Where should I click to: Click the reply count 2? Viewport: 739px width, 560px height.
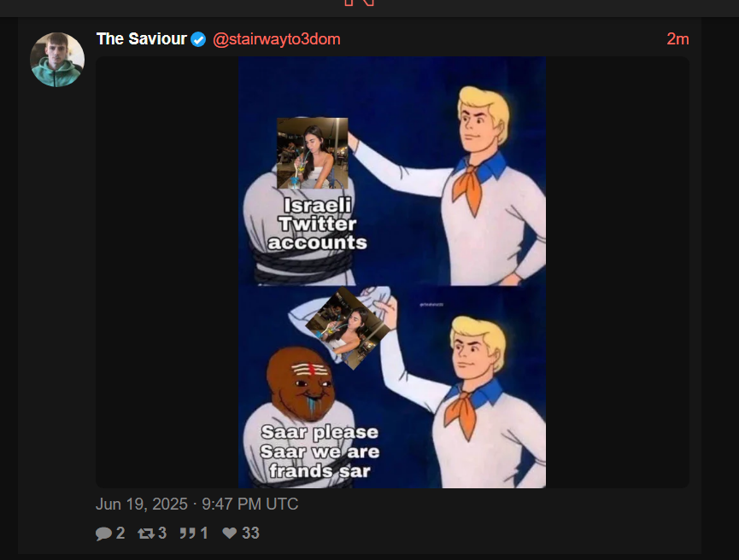tap(120, 534)
